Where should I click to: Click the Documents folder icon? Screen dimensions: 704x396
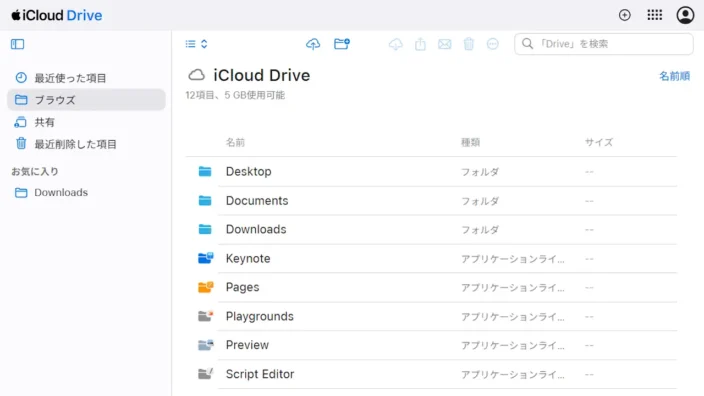tap(205, 201)
